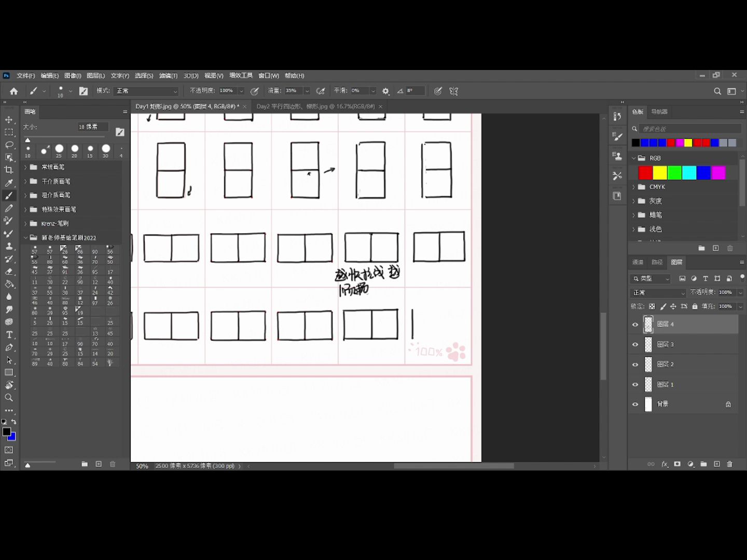The image size is (747, 560).
Task: Pick green swatch in RGB group
Action: pos(674,173)
